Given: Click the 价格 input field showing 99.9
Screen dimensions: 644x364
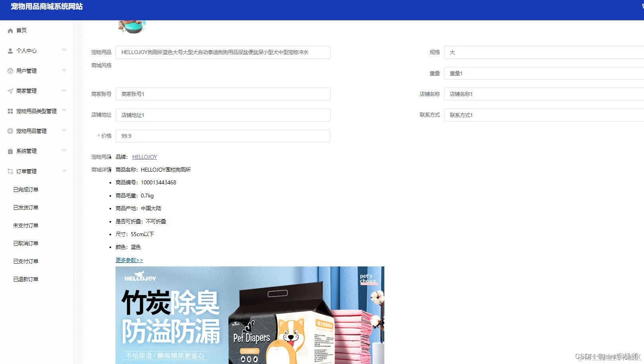Looking at the screenshot, I should (223, 136).
